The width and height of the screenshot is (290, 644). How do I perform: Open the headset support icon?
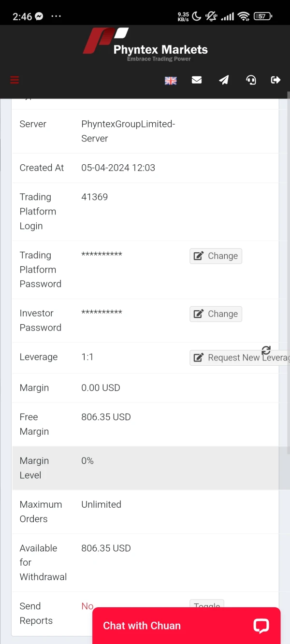[x=251, y=80]
